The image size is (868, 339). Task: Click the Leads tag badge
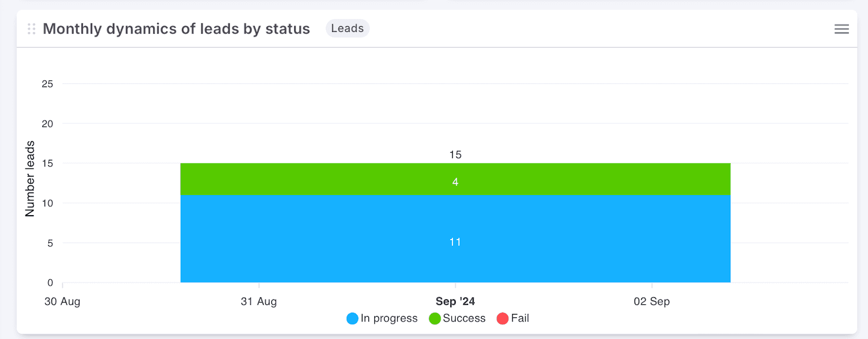pos(347,28)
